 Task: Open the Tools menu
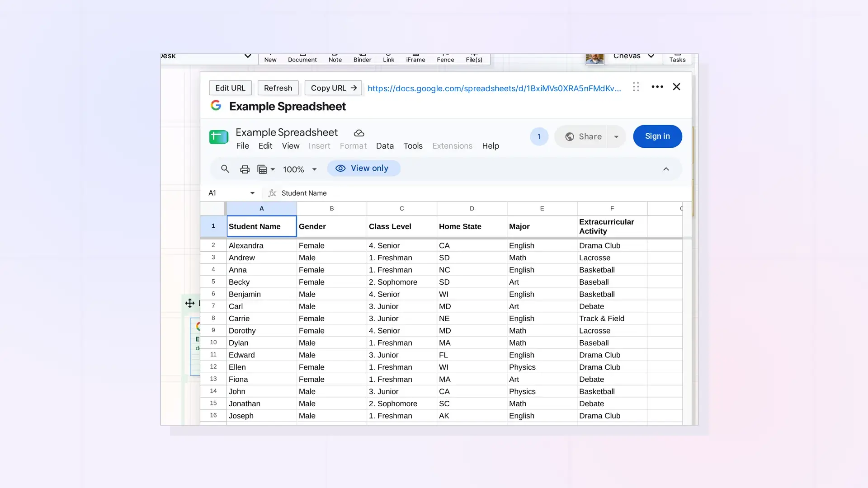coord(413,146)
